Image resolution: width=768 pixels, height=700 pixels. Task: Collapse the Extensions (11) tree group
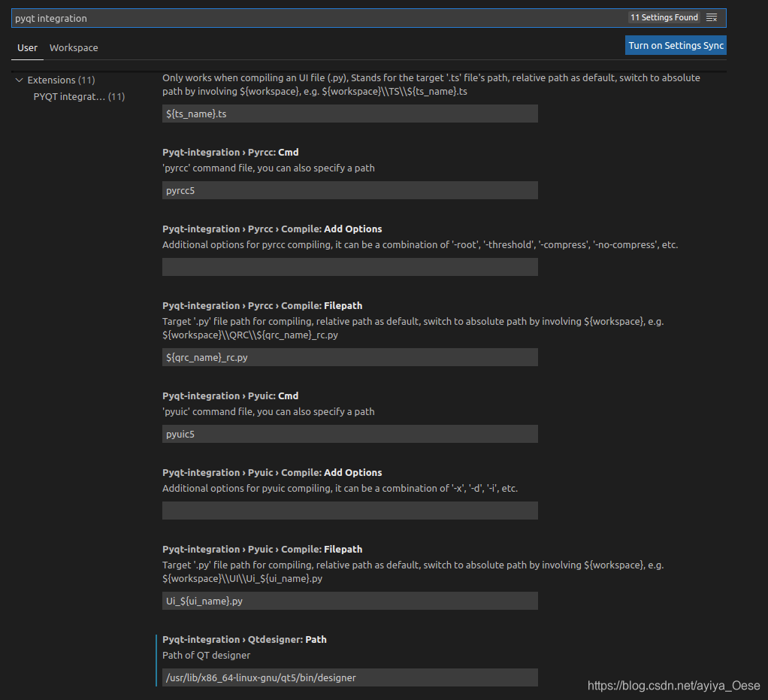click(x=19, y=80)
